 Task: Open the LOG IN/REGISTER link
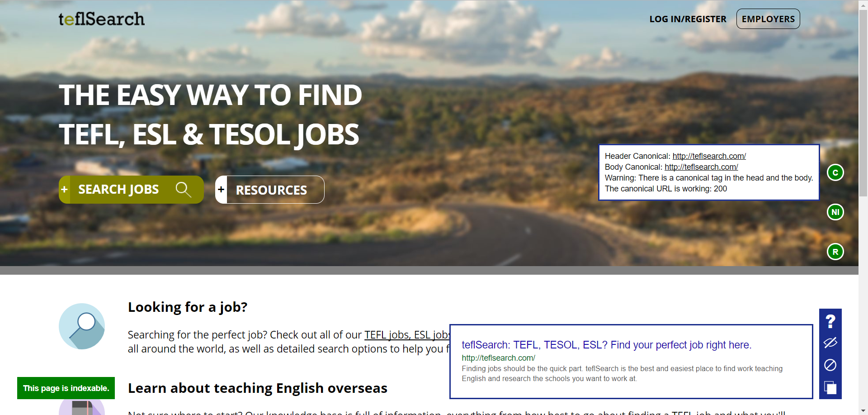[688, 19]
